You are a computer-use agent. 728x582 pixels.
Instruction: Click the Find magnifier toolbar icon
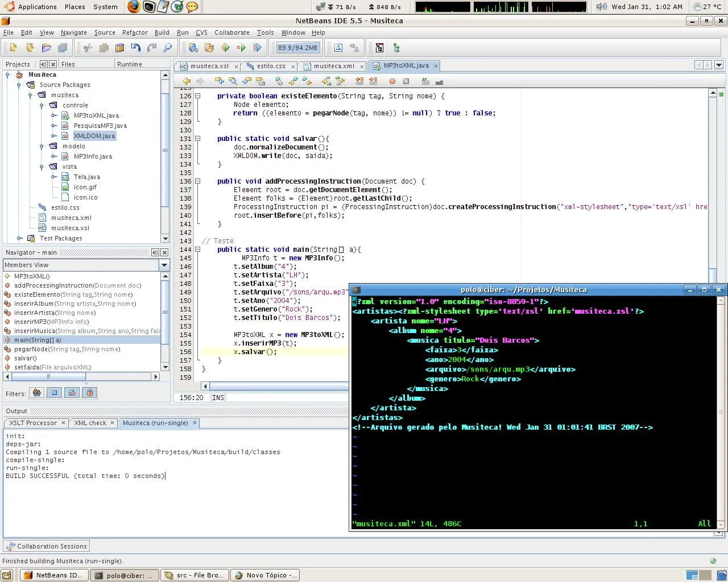coord(167,48)
